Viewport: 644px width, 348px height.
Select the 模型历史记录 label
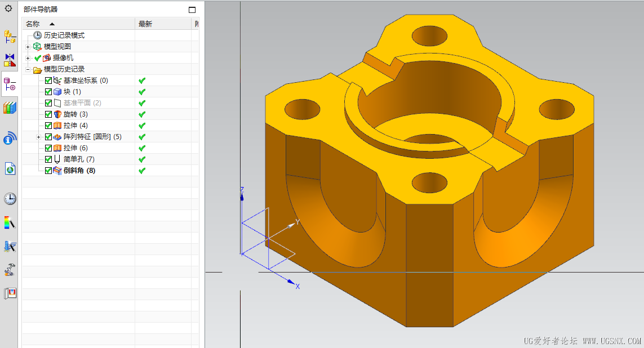tap(64, 69)
